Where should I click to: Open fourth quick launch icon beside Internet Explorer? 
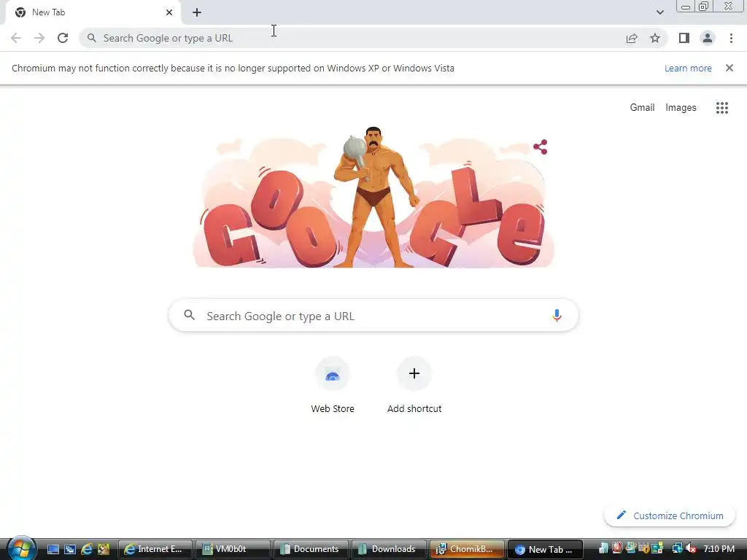click(x=104, y=549)
